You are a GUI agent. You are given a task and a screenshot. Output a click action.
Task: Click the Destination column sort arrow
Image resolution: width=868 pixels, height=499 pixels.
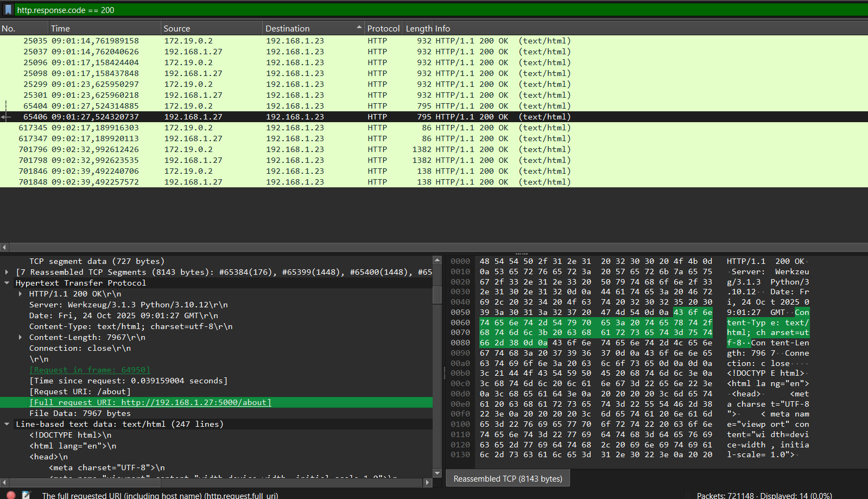pos(359,28)
